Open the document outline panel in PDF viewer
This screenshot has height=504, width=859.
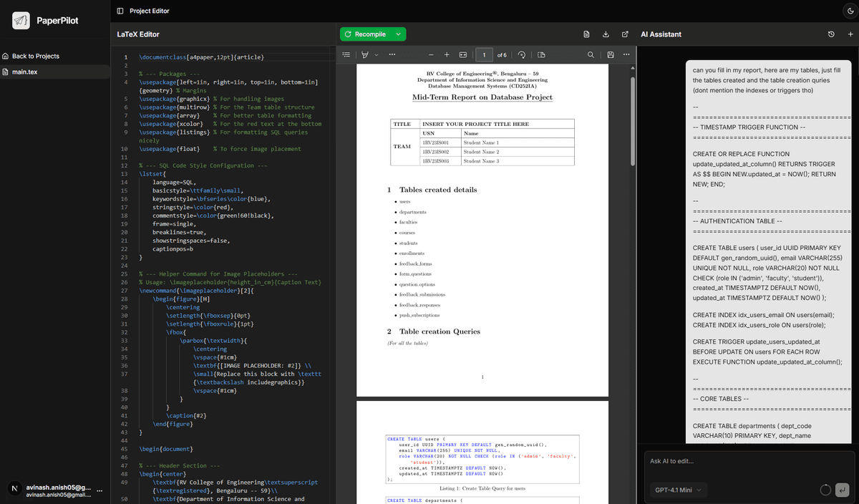(x=346, y=54)
